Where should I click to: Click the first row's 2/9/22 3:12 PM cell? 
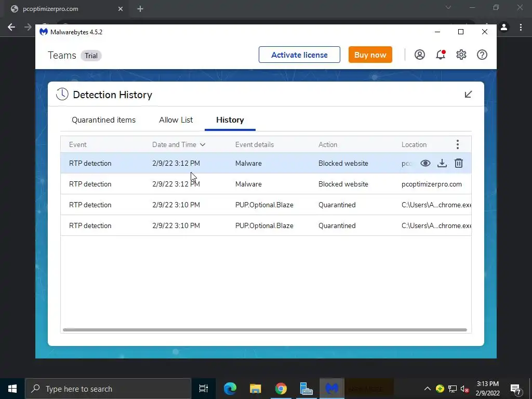coord(176,163)
